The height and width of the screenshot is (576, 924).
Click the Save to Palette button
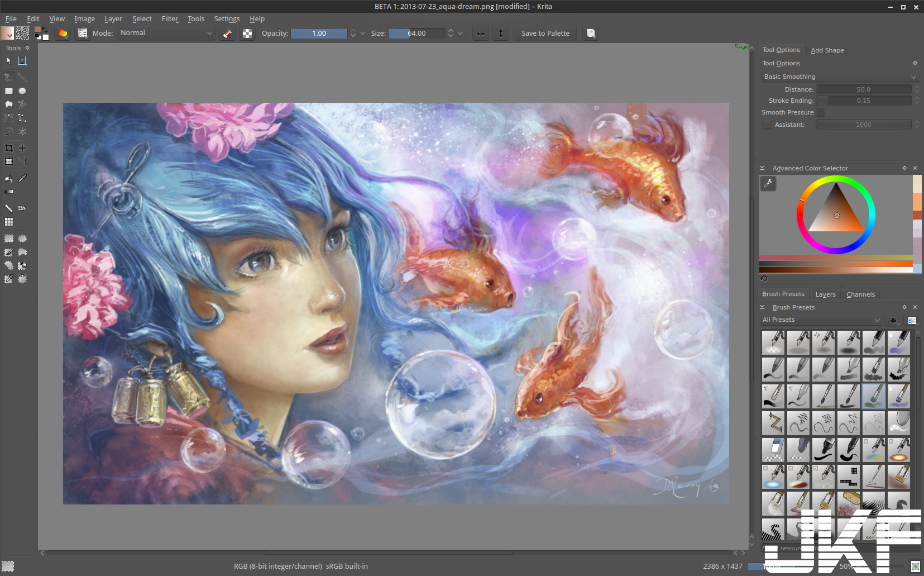(x=545, y=34)
